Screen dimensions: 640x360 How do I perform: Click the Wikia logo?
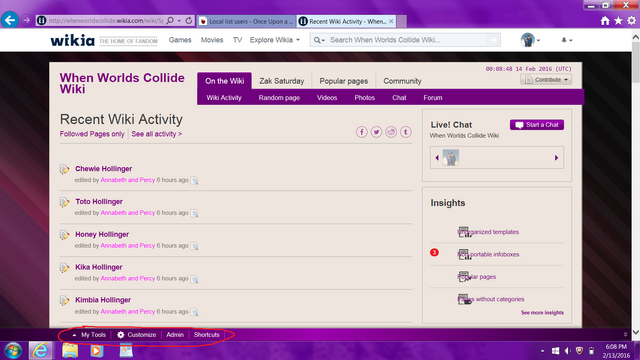(x=72, y=40)
